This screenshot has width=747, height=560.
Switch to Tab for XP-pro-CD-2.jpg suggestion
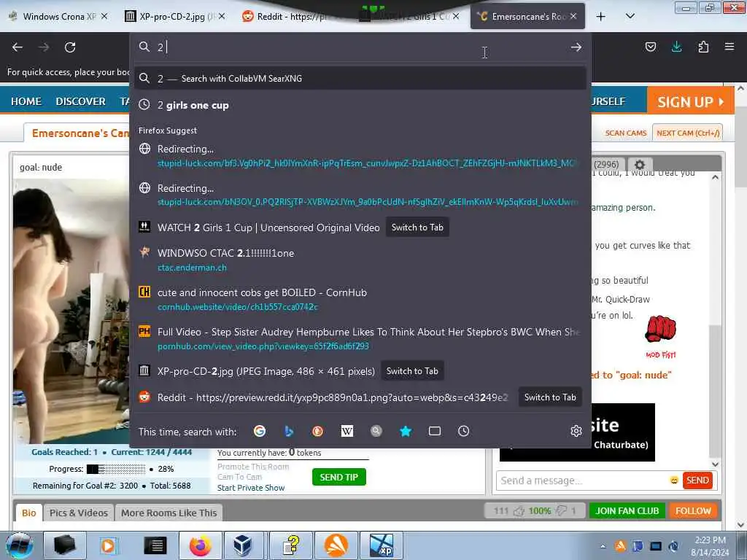pyautogui.click(x=412, y=371)
